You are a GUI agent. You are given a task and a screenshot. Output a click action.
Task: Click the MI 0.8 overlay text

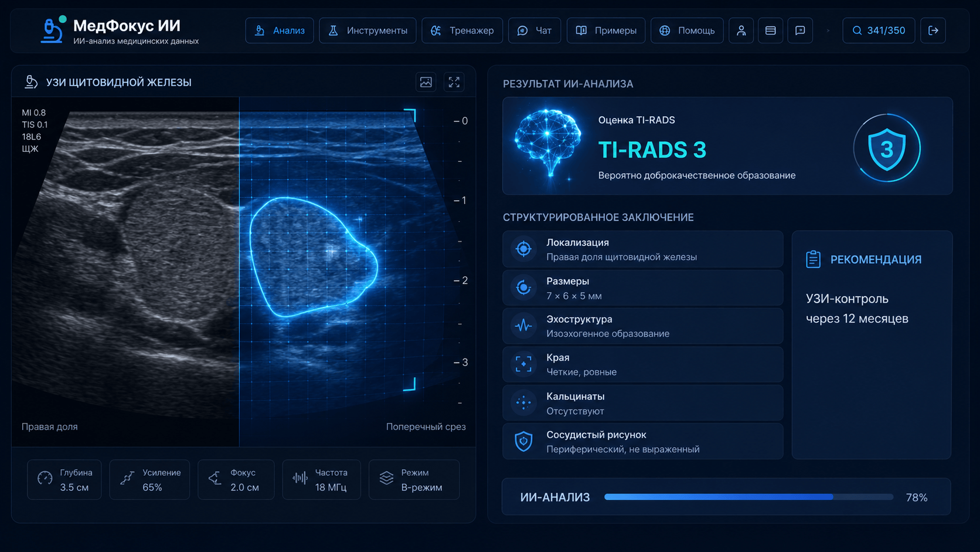click(33, 113)
